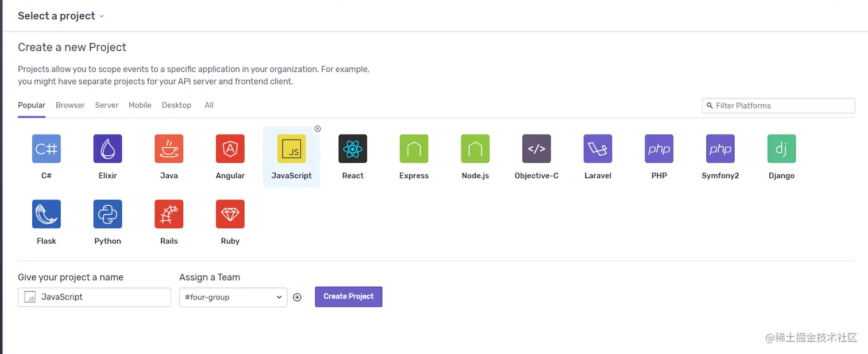Select the Python platform icon

tap(108, 214)
